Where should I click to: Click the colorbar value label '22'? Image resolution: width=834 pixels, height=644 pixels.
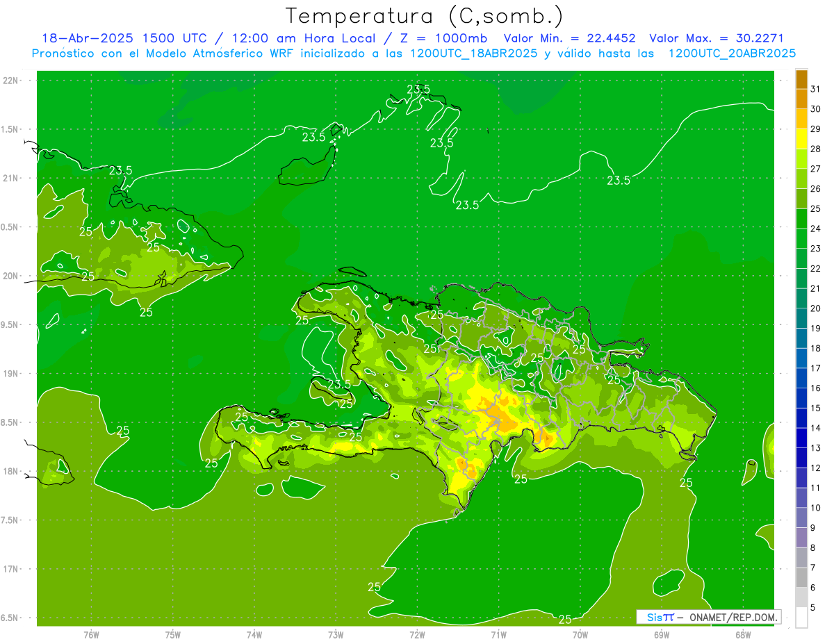(815, 269)
